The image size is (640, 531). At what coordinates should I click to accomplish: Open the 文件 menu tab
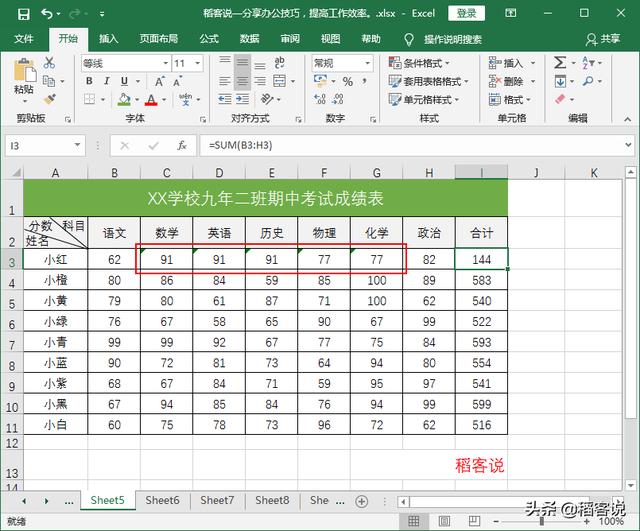pyautogui.click(x=24, y=39)
